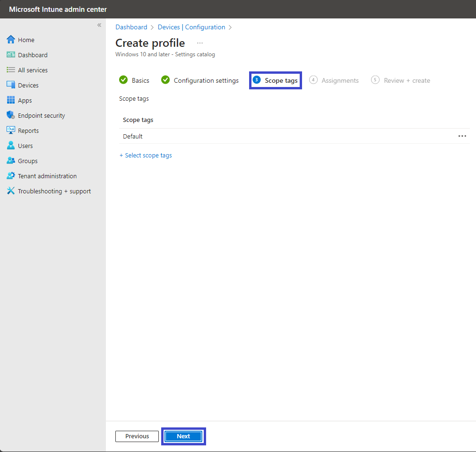Open the Endpoint security shield icon
Image resolution: width=476 pixels, height=452 pixels.
[10, 115]
